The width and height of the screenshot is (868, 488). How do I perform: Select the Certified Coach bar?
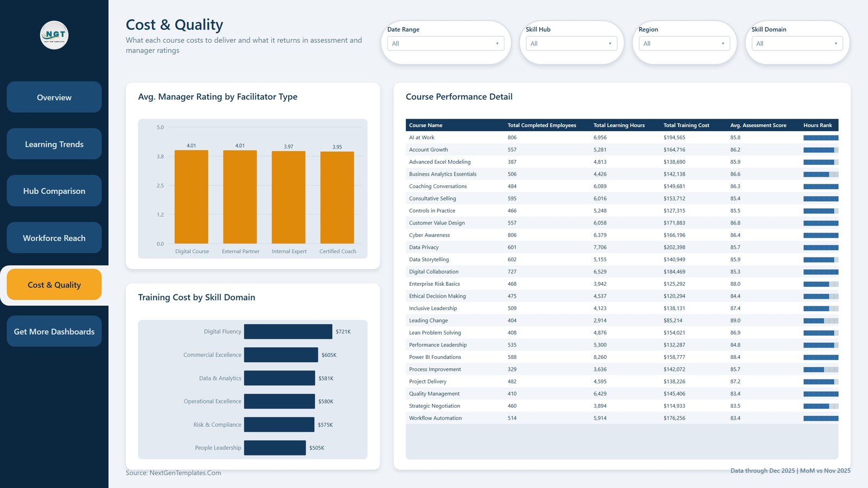(x=337, y=197)
